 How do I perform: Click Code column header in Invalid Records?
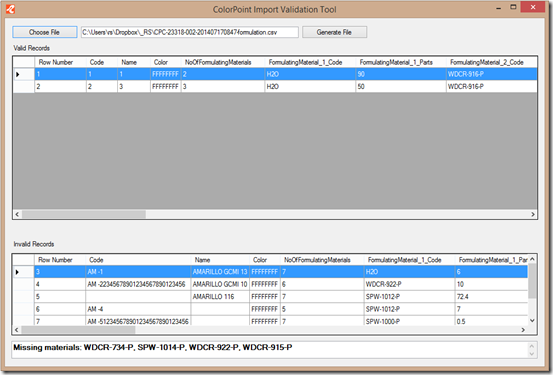coord(138,260)
